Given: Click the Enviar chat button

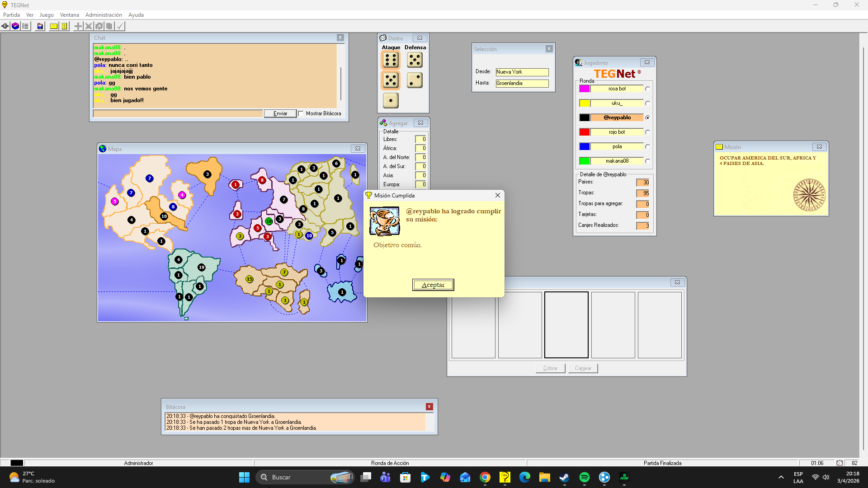Looking at the screenshot, I should tap(280, 113).
